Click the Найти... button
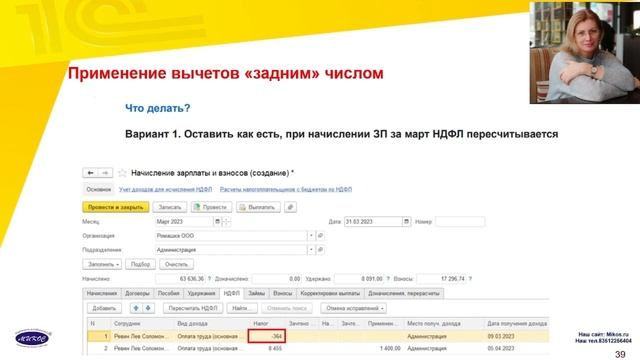Image resolution: width=640 pixels, height=360 pixels. point(242,308)
